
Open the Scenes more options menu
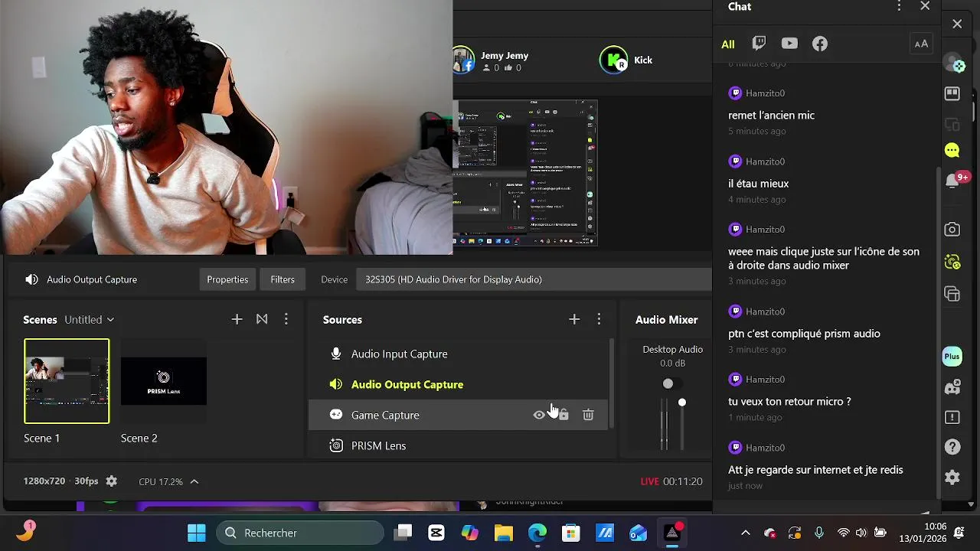pos(286,319)
